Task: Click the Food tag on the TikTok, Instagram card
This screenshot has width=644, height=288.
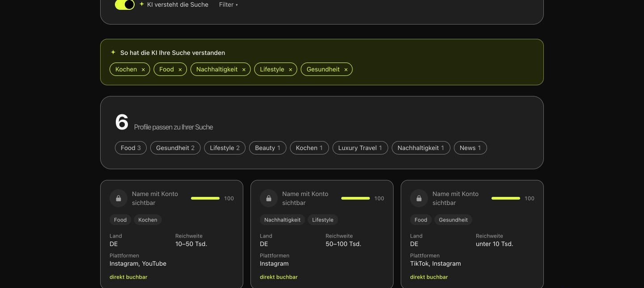Action: tap(421, 220)
